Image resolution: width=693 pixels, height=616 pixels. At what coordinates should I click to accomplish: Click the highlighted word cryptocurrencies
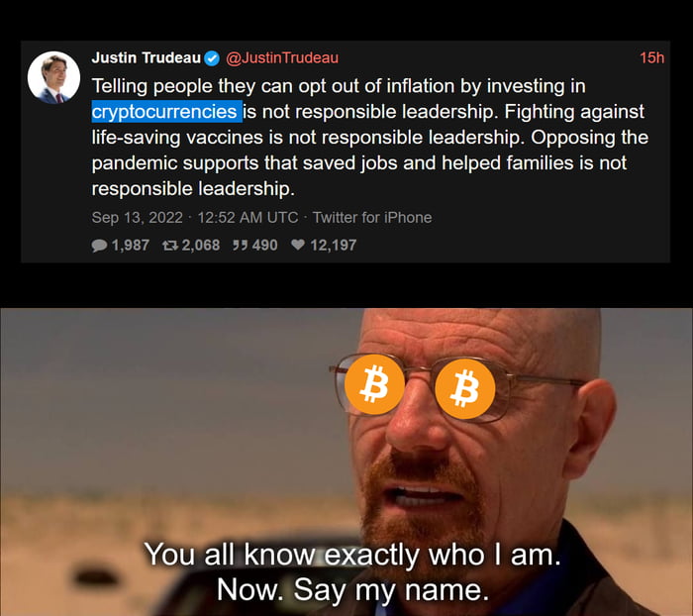click(166, 112)
